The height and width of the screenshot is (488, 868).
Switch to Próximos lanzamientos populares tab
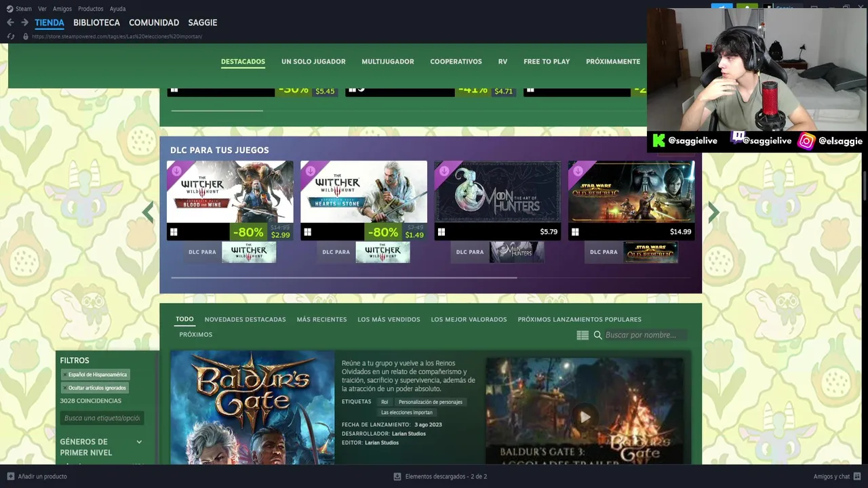click(579, 319)
